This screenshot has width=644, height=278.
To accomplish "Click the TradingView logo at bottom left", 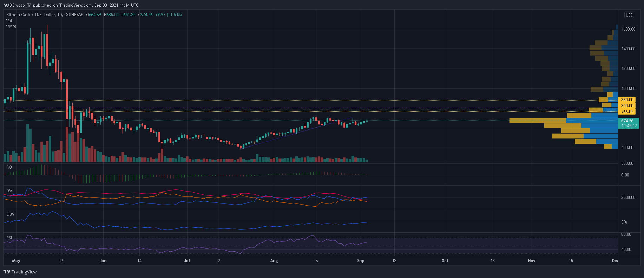I will point(20,272).
